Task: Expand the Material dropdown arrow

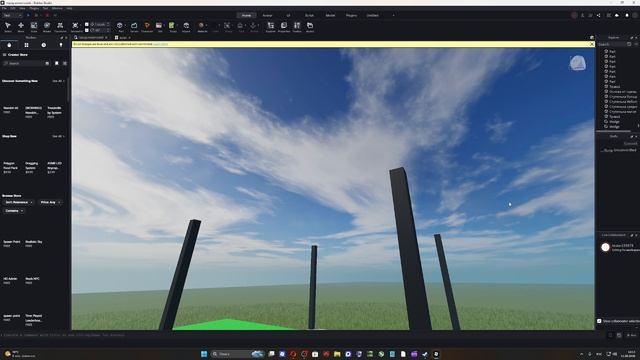Action: click(206, 26)
